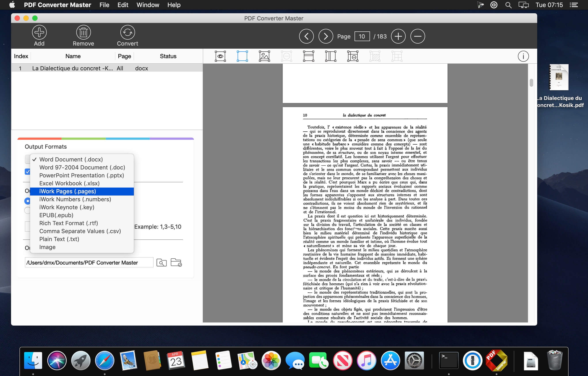Image resolution: width=588 pixels, height=376 pixels.
Task: Click the folder browse icon for output path
Action: click(x=176, y=263)
